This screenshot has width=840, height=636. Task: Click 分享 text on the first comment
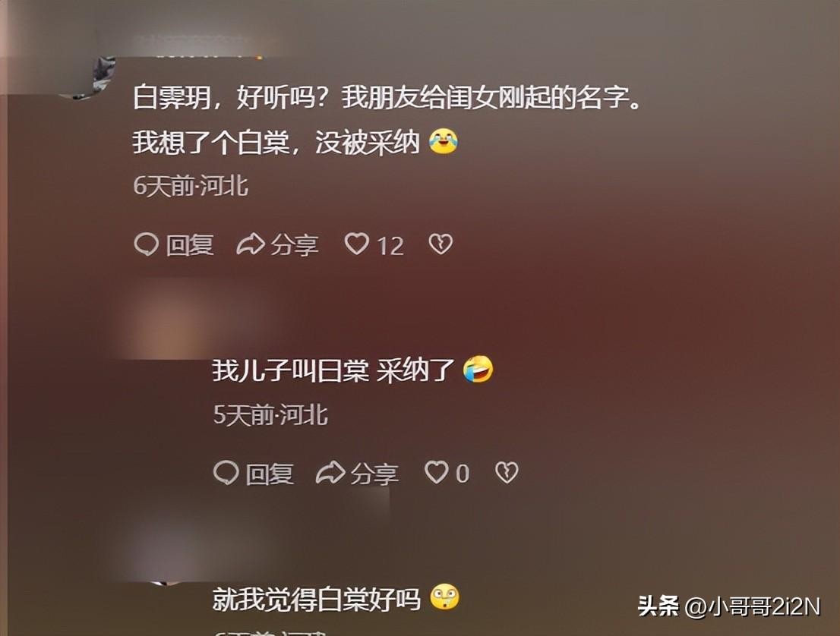[x=295, y=246]
